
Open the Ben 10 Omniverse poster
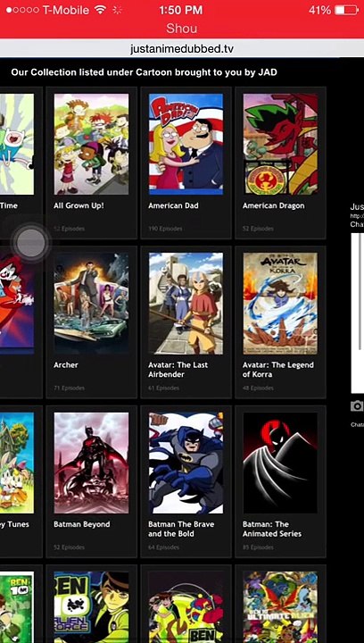186,607
